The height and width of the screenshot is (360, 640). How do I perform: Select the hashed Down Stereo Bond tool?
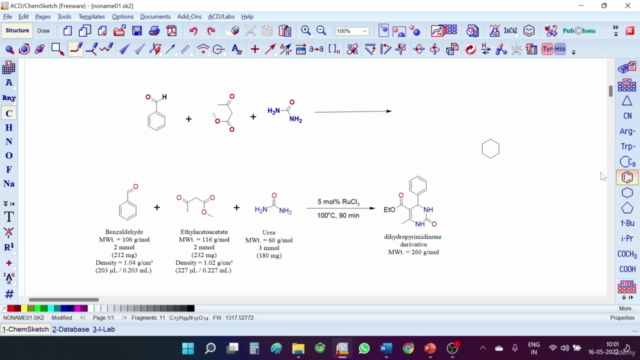140,49
